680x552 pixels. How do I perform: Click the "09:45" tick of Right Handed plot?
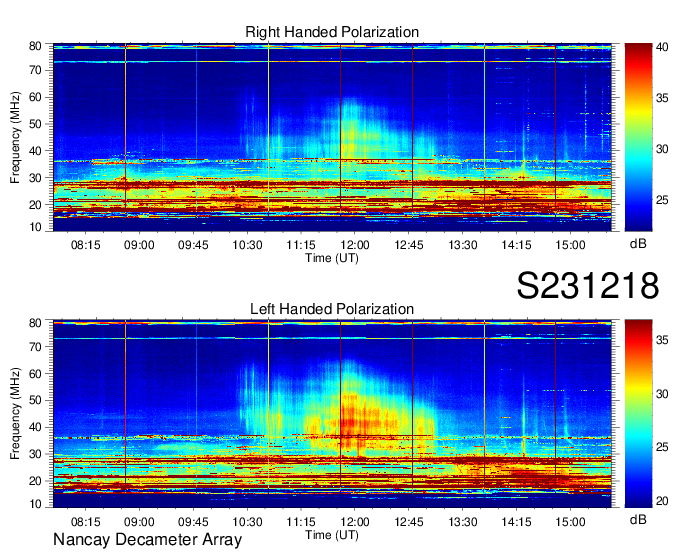point(193,245)
